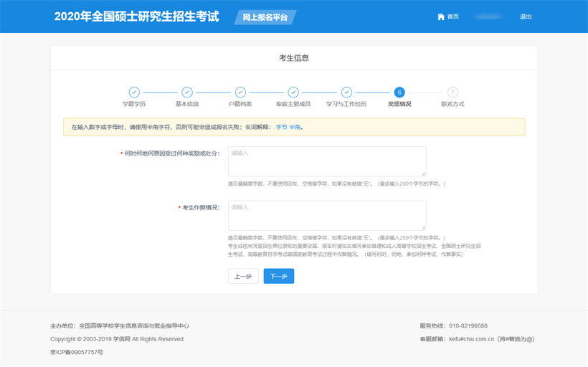The width and height of the screenshot is (588, 367).
Task: Open the 字节 term explanation link
Action: [281, 127]
